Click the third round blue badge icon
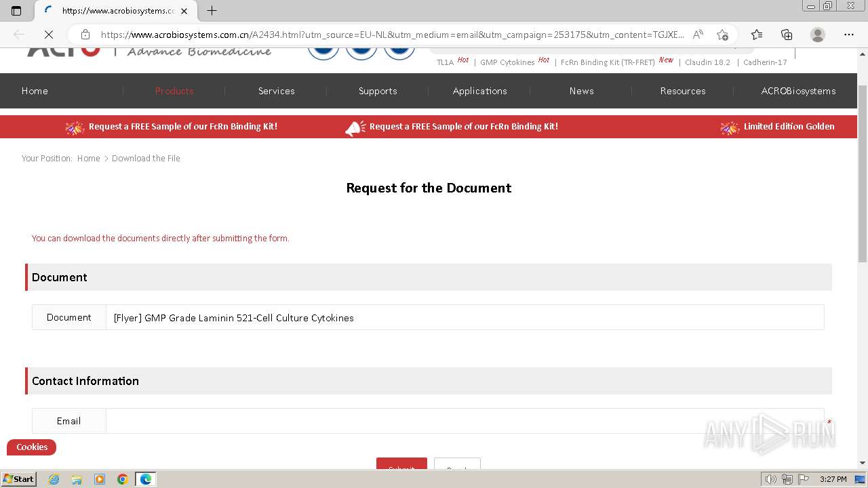868x488 pixels. coord(399,54)
